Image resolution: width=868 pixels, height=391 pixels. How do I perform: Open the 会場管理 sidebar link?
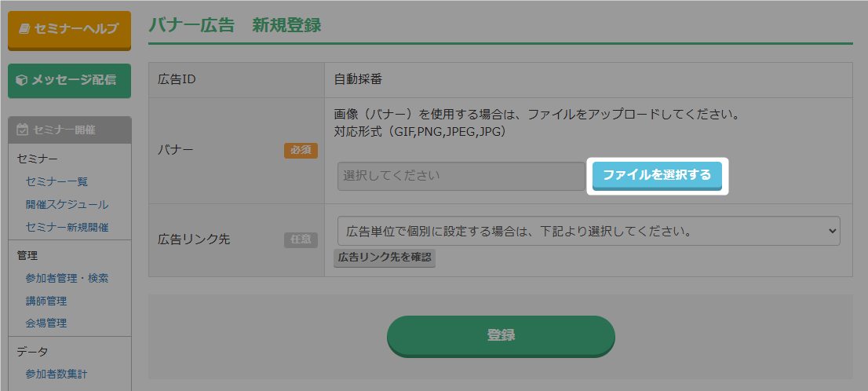point(46,323)
